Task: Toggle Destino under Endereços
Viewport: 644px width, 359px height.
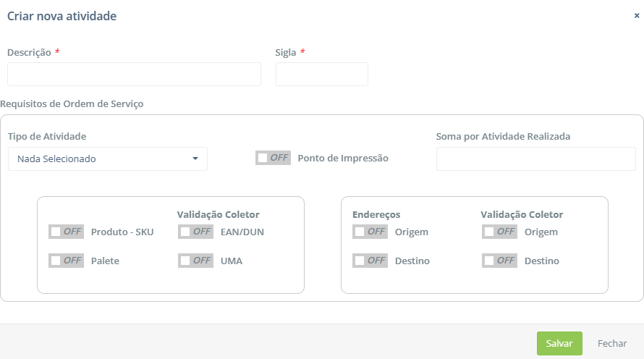Action: [x=370, y=261]
